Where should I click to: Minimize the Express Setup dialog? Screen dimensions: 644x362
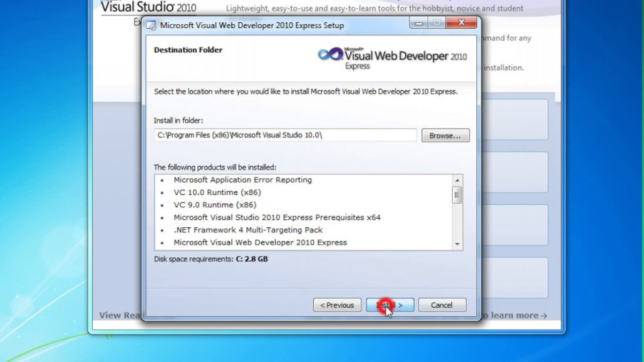coord(419,23)
